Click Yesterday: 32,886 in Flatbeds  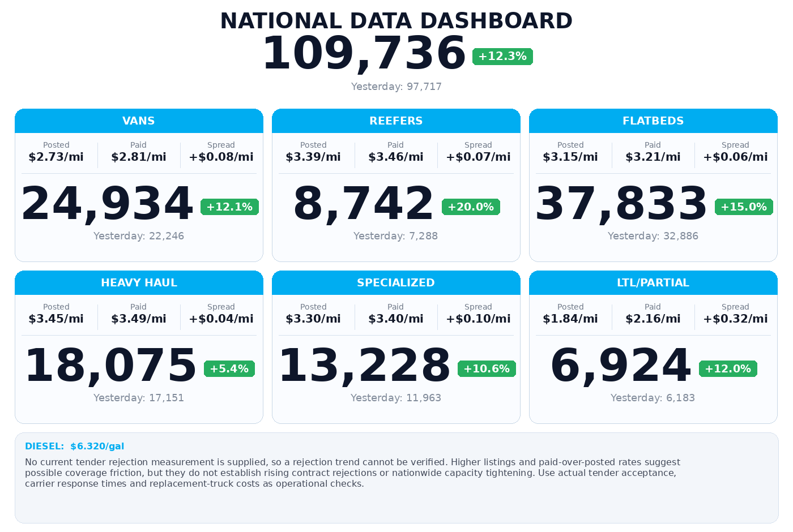pyautogui.click(x=653, y=236)
